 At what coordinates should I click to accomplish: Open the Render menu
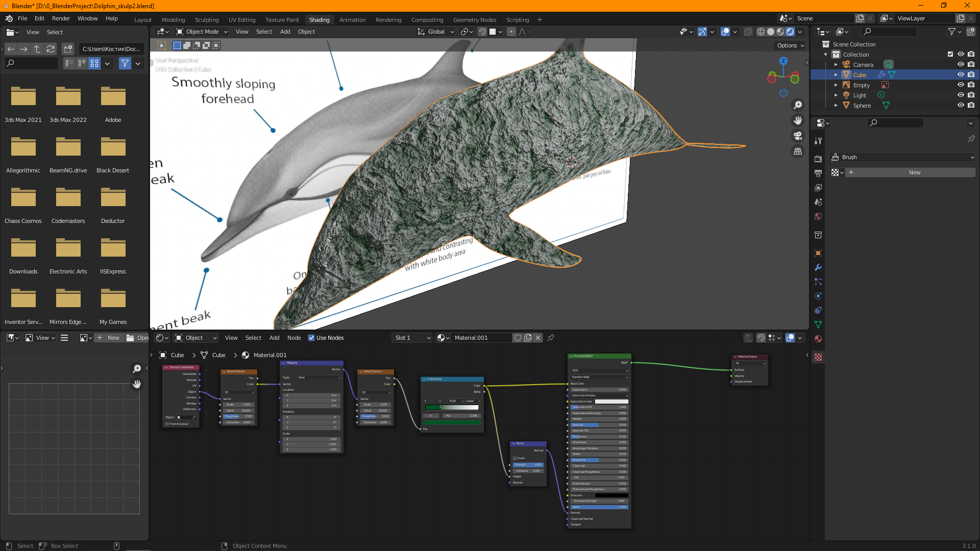point(61,18)
